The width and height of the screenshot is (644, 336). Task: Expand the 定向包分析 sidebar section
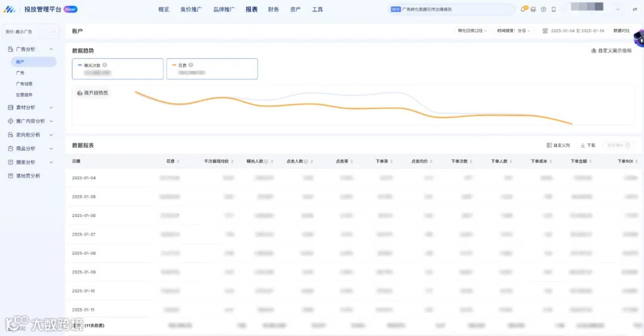point(51,135)
